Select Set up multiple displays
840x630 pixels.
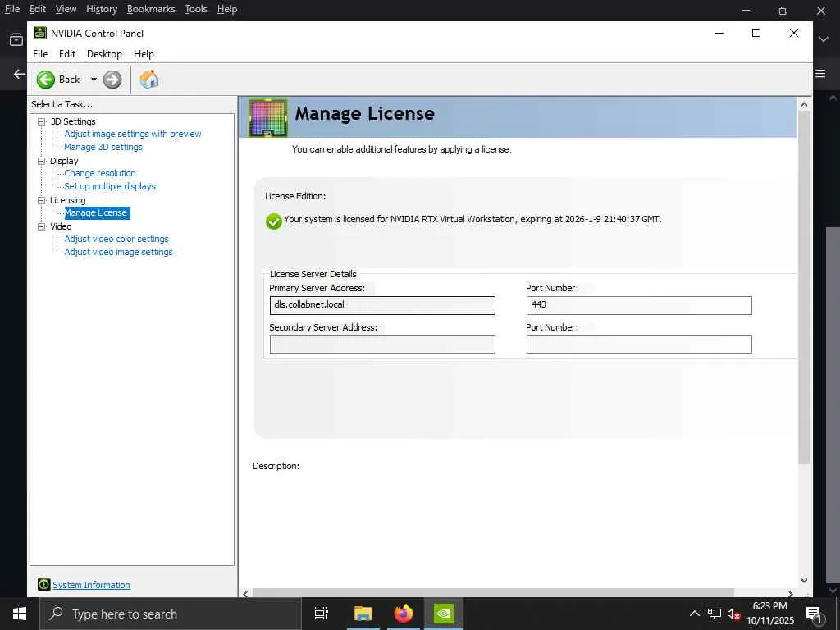[110, 186]
